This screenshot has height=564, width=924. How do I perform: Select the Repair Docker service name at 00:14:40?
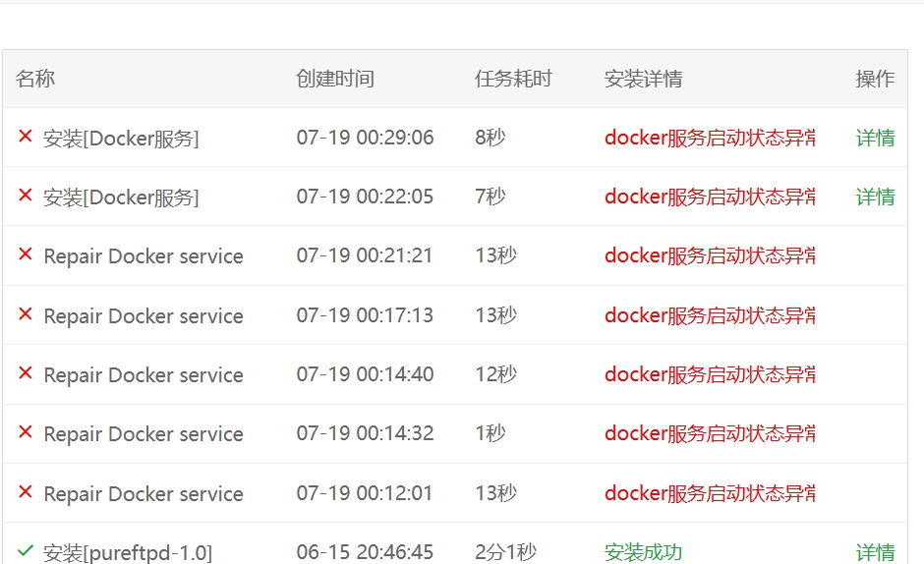click(x=144, y=375)
